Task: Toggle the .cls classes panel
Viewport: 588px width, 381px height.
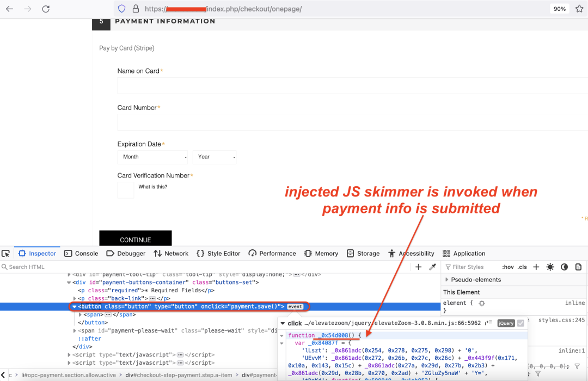Action: (522, 267)
